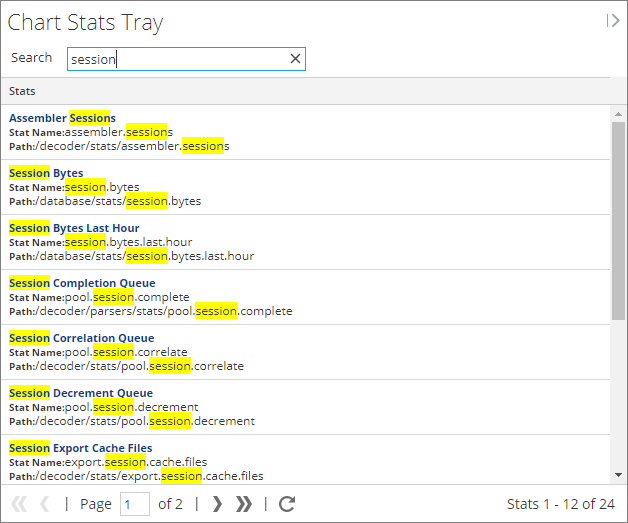Screen dimensions: 628x523
Task: Go to the next page of stats
Action: [218, 504]
